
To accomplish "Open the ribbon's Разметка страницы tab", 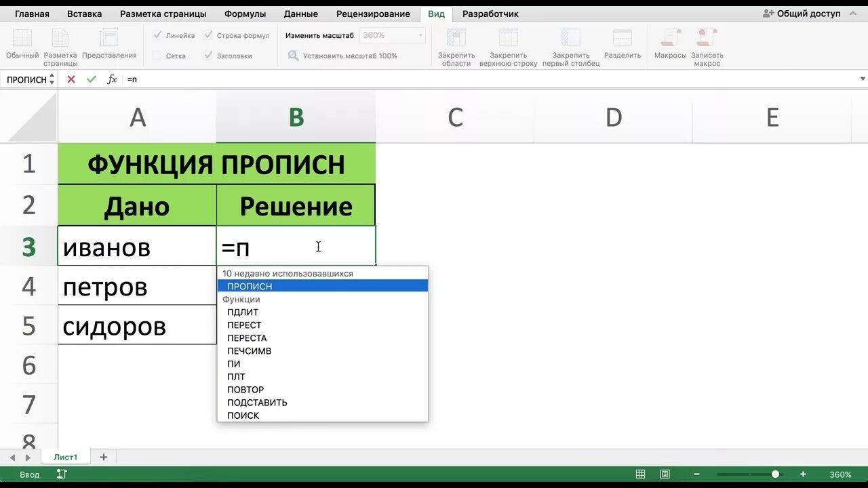I will (x=164, y=14).
